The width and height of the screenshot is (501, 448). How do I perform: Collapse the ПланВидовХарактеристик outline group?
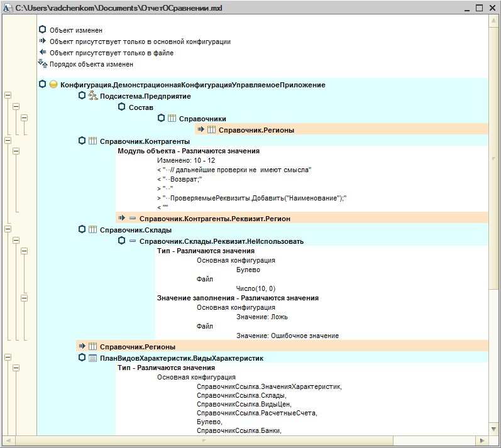coord(8,358)
